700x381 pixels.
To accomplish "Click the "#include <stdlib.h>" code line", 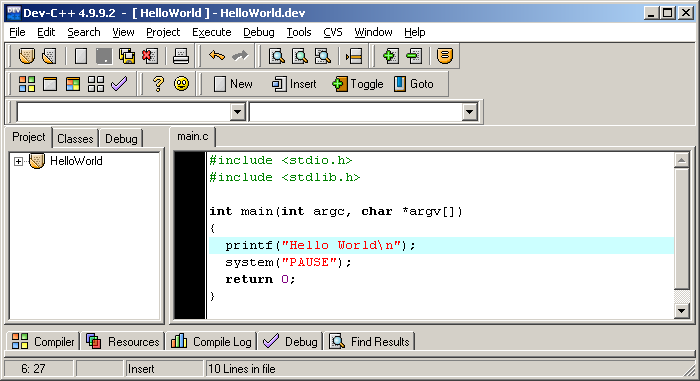I will tap(285, 177).
